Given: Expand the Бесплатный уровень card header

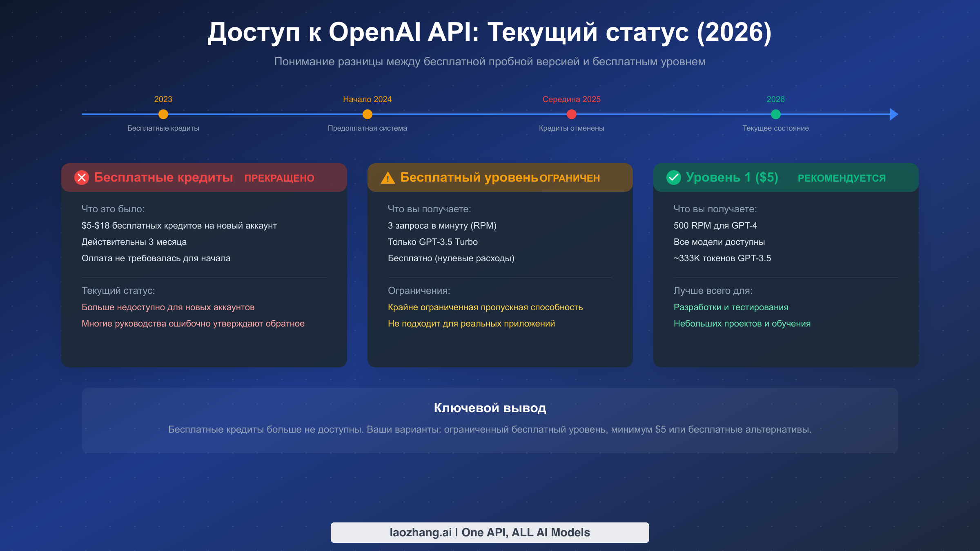Looking at the screenshot, I should pyautogui.click(x=500, y=178).
